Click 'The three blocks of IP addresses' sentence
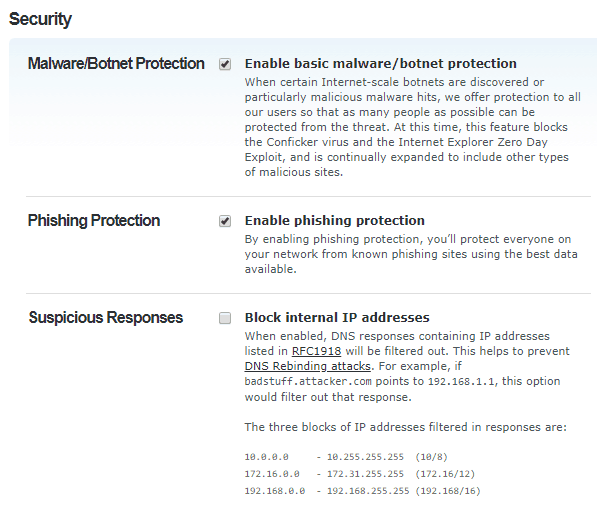Screen dimensions: 597x516 pyautogui.click(x=405, y=427)
